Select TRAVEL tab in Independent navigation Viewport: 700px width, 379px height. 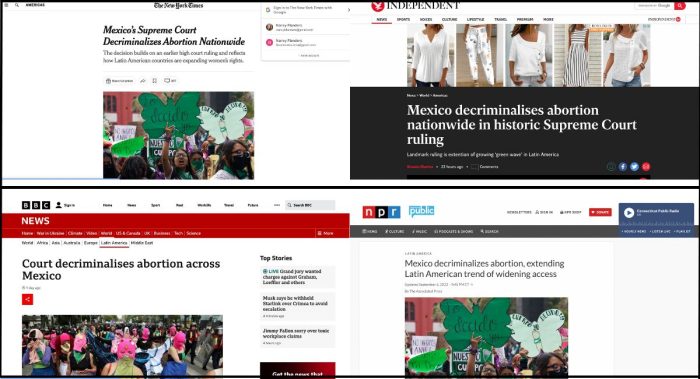500,20
